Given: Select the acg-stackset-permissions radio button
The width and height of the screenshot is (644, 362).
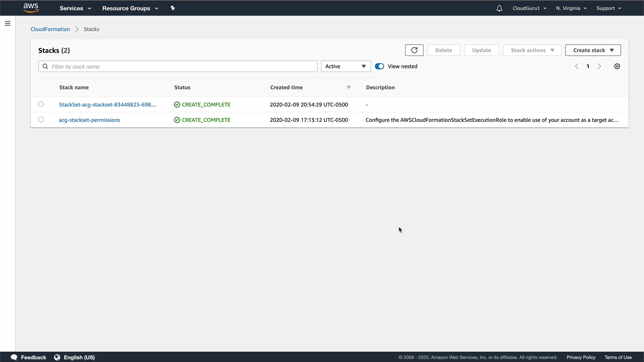Looking at the screenshot, I should [41, 120].
